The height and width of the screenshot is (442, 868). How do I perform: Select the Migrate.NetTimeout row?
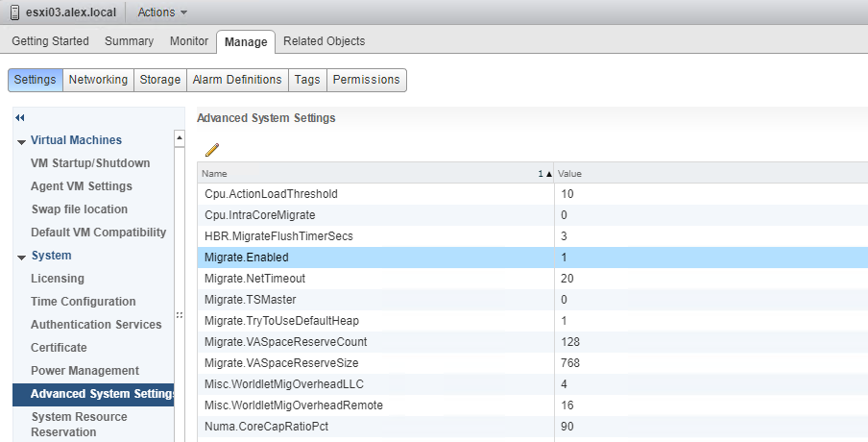click(x=374, y=279)
